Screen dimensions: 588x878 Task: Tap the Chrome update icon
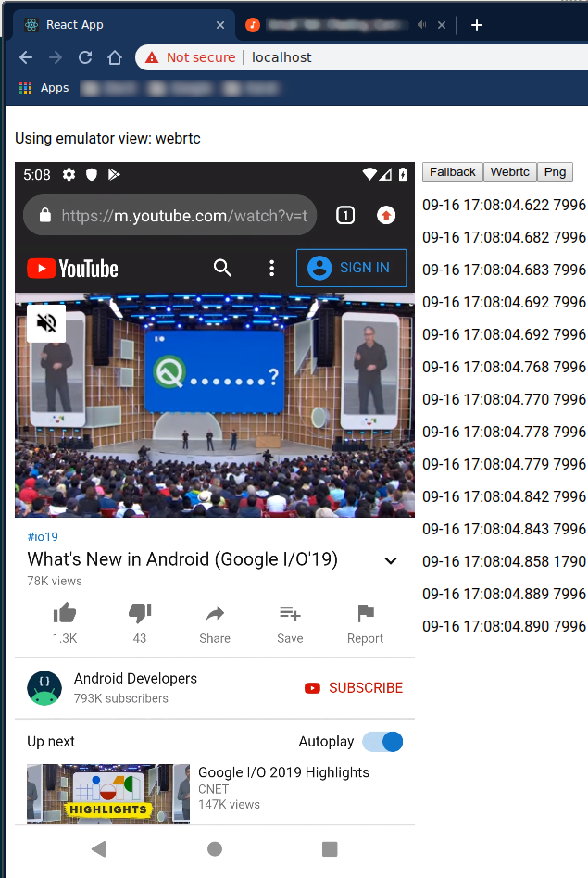click(386, 215)
